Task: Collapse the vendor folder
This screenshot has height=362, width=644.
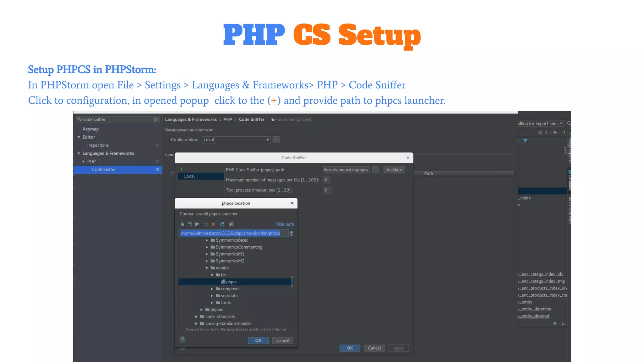Action: [207, 268]
